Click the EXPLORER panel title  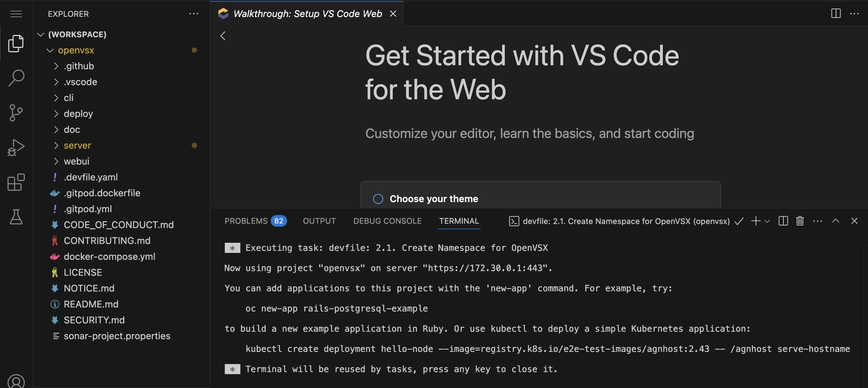point(68,14)
